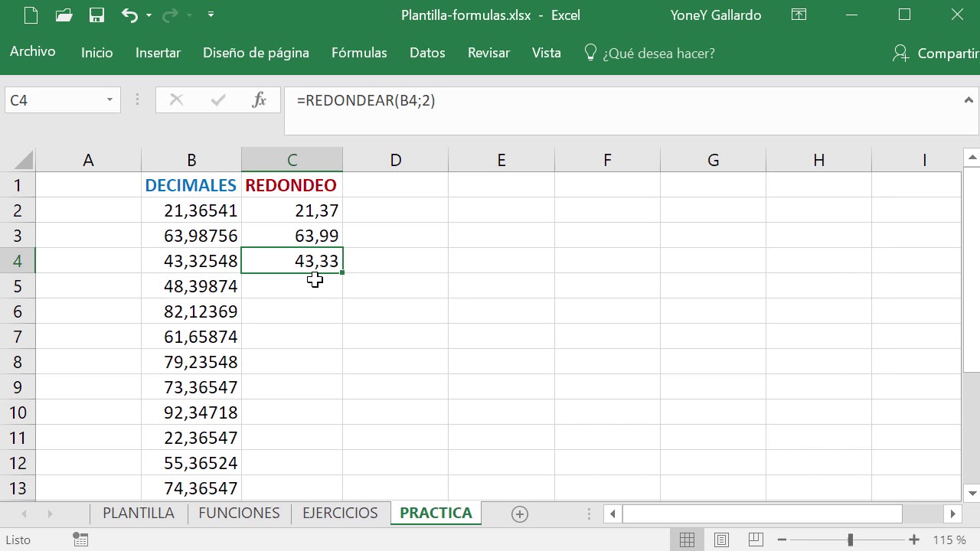Switch to Page Break Preview icon
The image size is (980, 551).
[755, 540]
